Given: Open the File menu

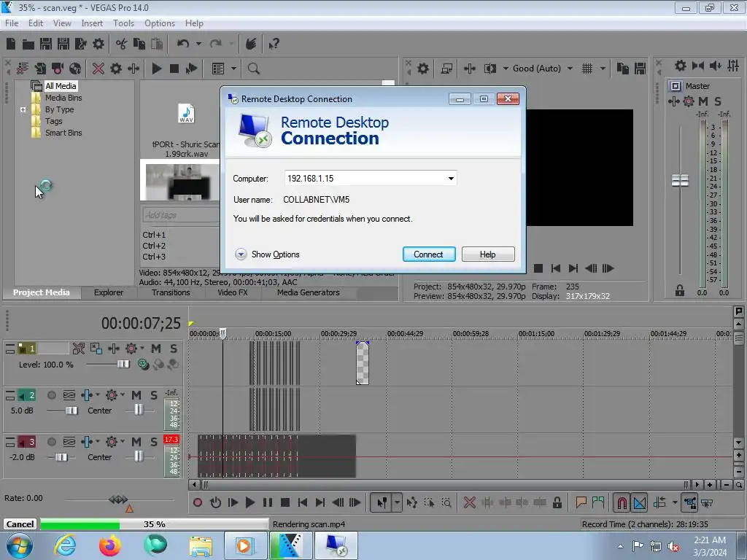Looking at the screenshot, I should click(x=12, y=23).
